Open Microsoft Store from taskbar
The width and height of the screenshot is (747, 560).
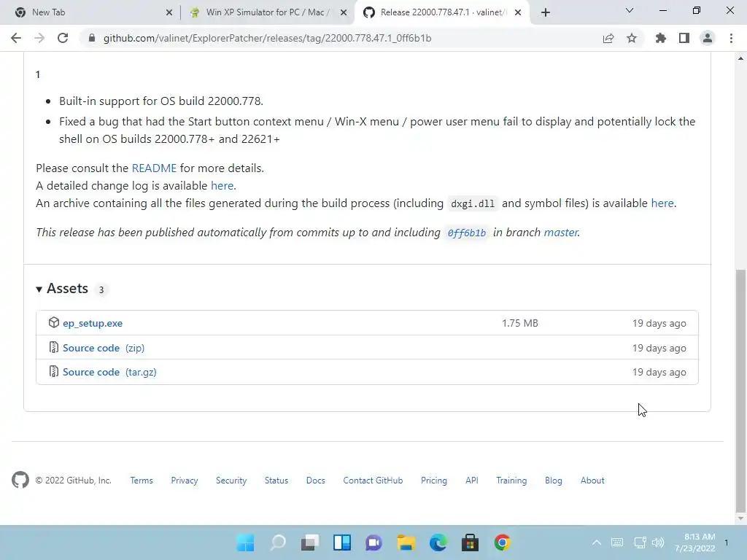tap(470, 542)
